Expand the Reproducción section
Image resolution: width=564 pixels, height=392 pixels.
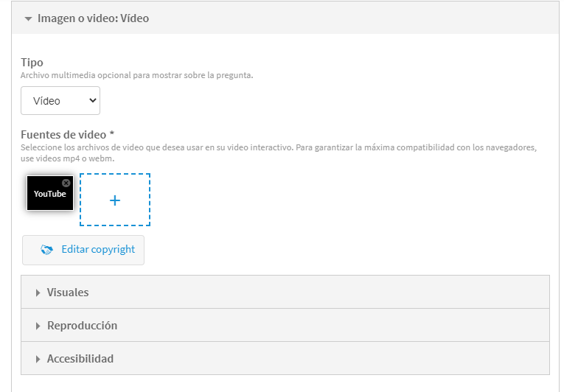pos(82,326)
